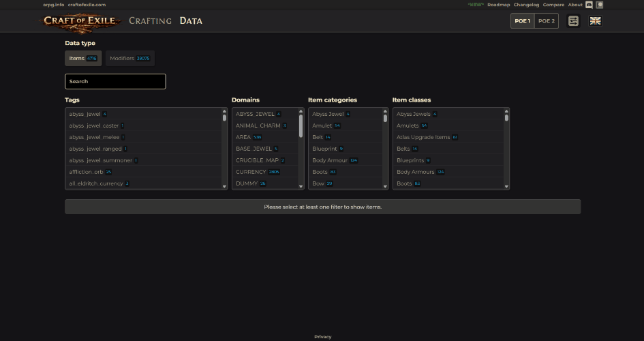644x341 pixels.
Task: Select the Body Armours item class
Action: (448, 172)
